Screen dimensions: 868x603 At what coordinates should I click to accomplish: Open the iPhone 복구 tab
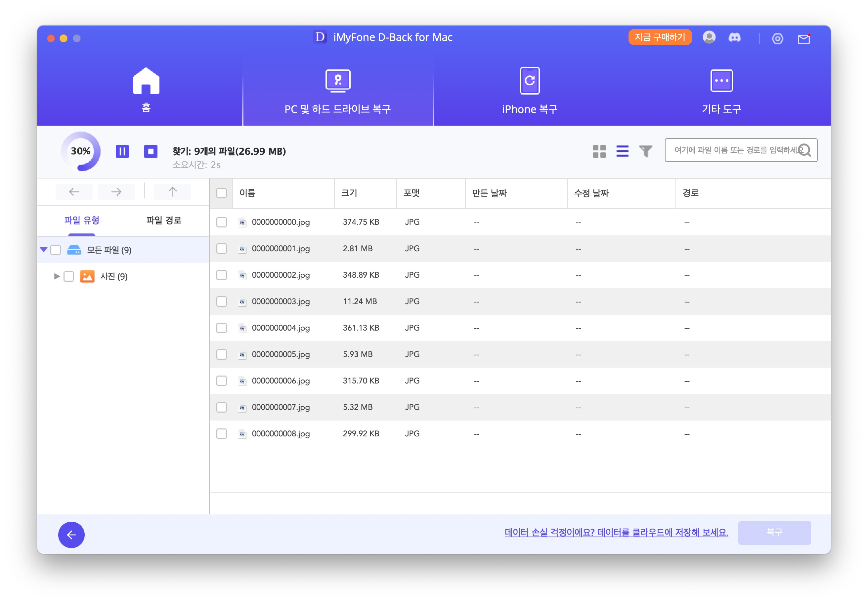click(529, 91)
